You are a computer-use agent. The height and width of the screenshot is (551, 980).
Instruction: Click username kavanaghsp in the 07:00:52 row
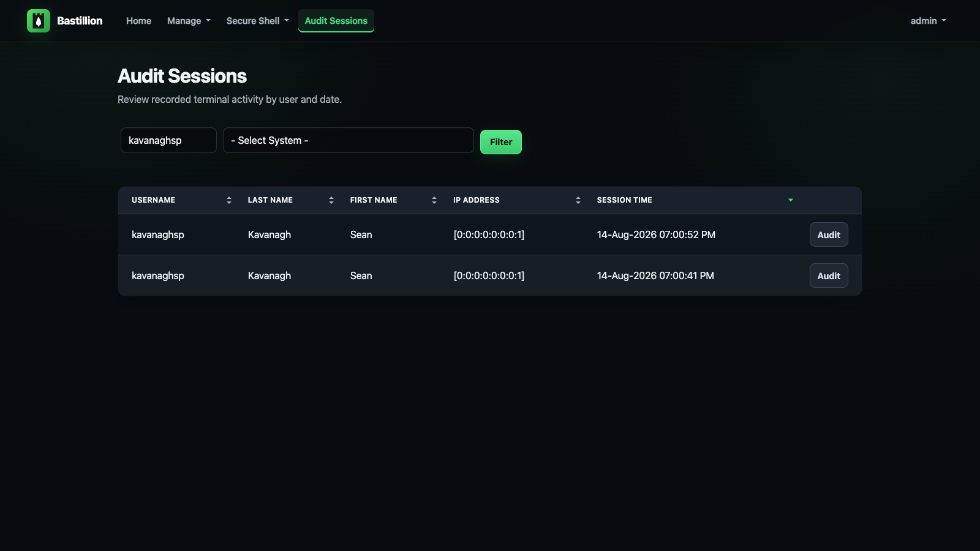(158, 234)
